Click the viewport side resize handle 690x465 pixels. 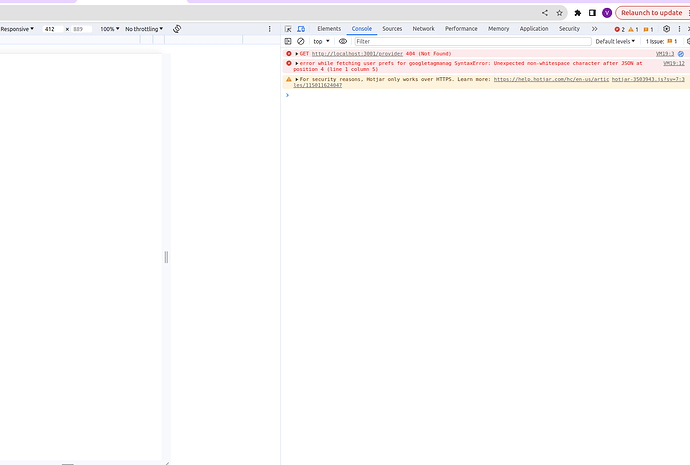[x=166, y=257]
